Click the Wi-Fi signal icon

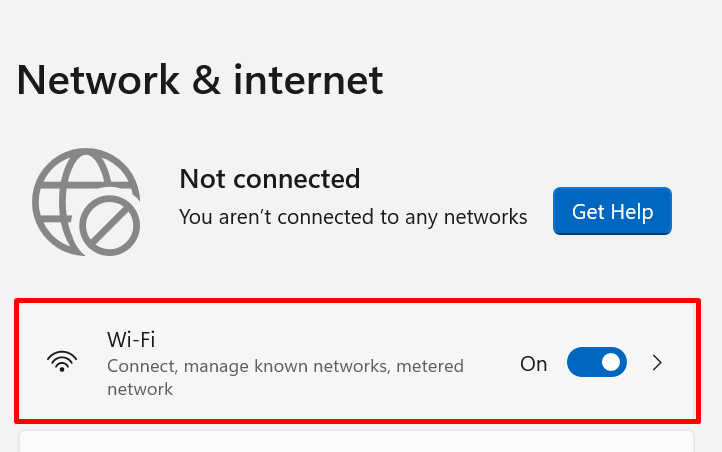coord(62,363)
